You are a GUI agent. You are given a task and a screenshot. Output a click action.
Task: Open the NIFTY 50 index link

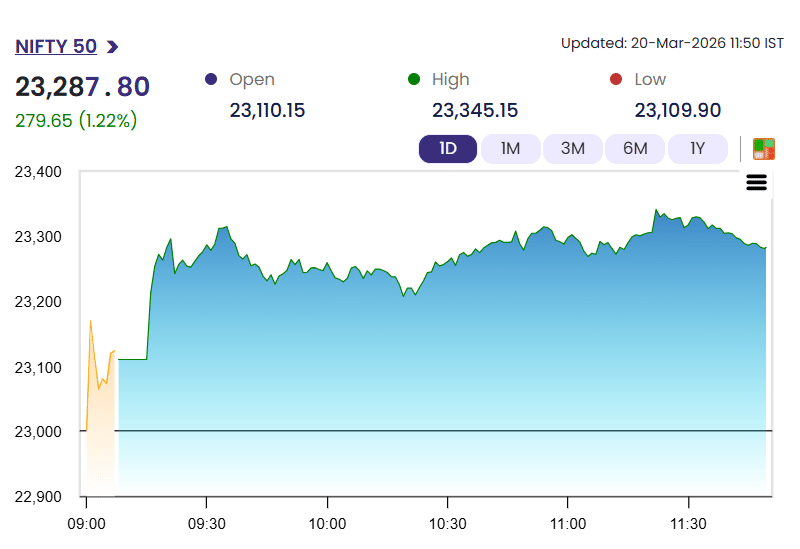click(x=56, y=46)
